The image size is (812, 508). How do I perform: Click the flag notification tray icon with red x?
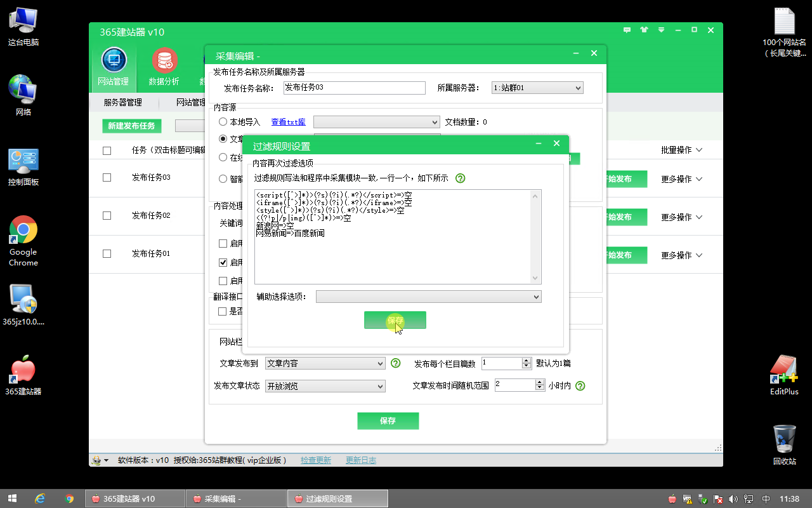click(718, 498)
